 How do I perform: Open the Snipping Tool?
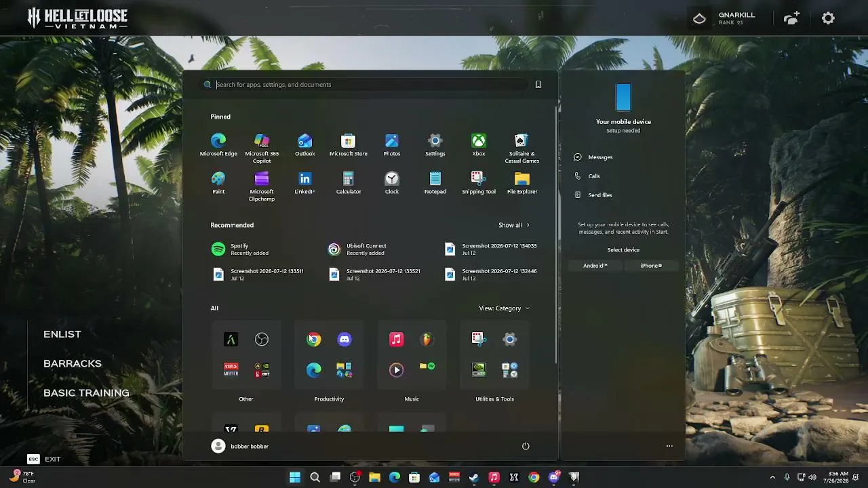click(479, 183)
